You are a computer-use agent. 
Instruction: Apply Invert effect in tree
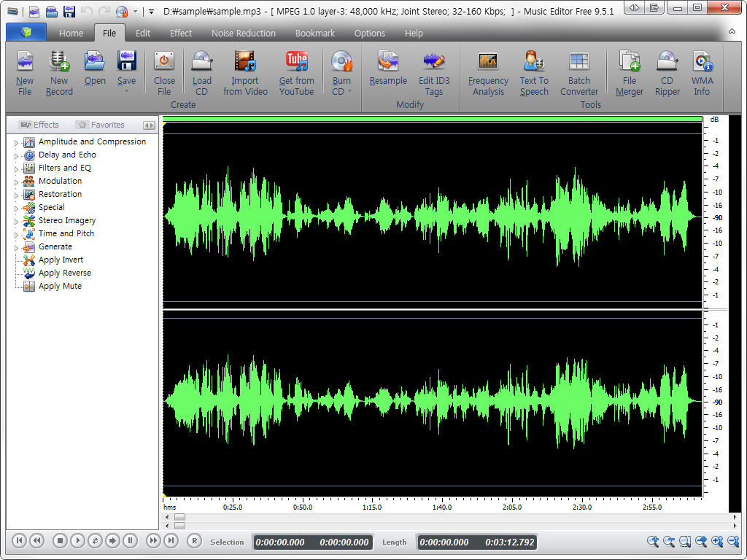click(53, 260)
